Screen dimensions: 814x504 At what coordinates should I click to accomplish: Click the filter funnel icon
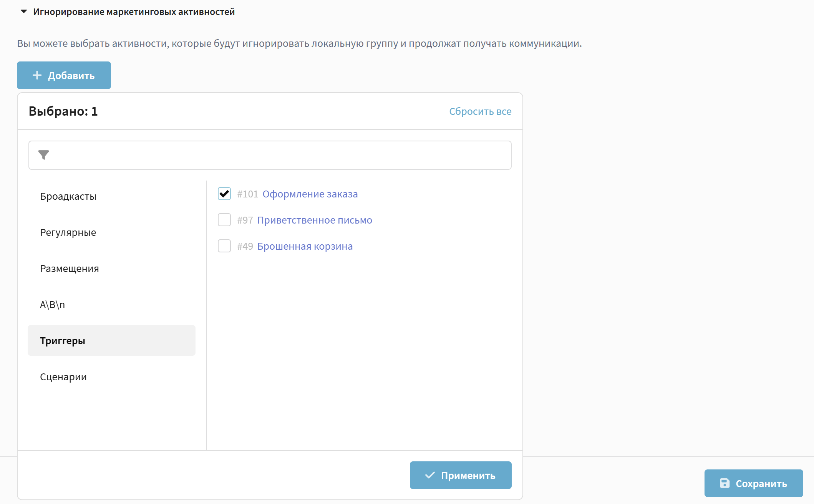click(44, 155)
